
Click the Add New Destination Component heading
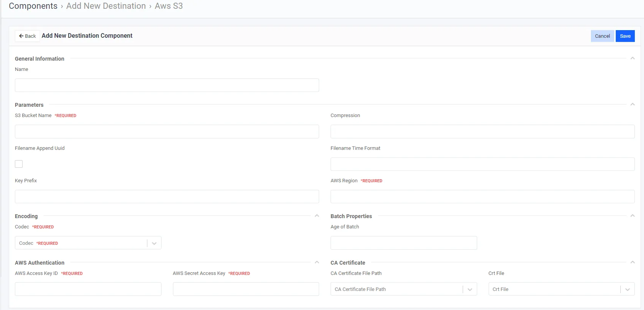(x=87, y=35)
